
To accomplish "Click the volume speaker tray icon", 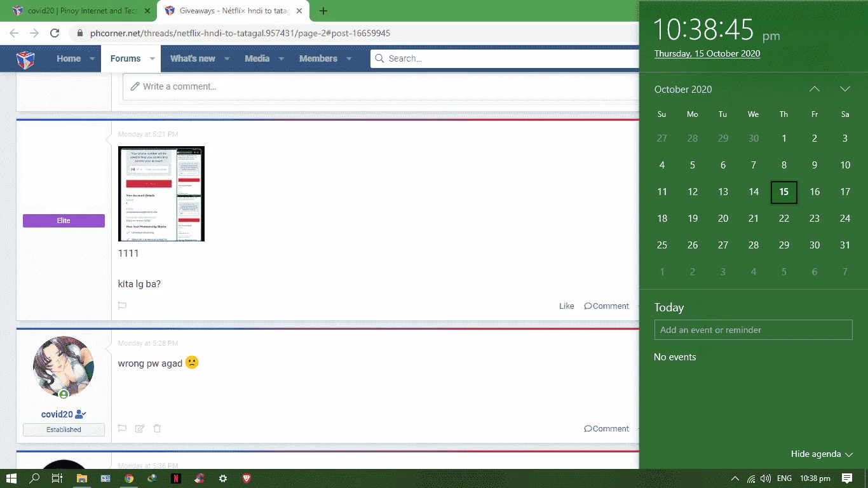I will click(766, 478).
